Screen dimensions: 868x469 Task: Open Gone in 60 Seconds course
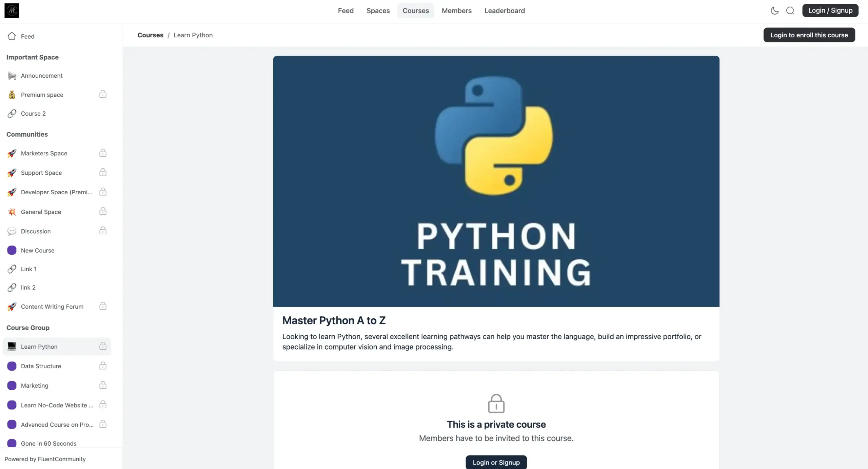tap(57, 443)
